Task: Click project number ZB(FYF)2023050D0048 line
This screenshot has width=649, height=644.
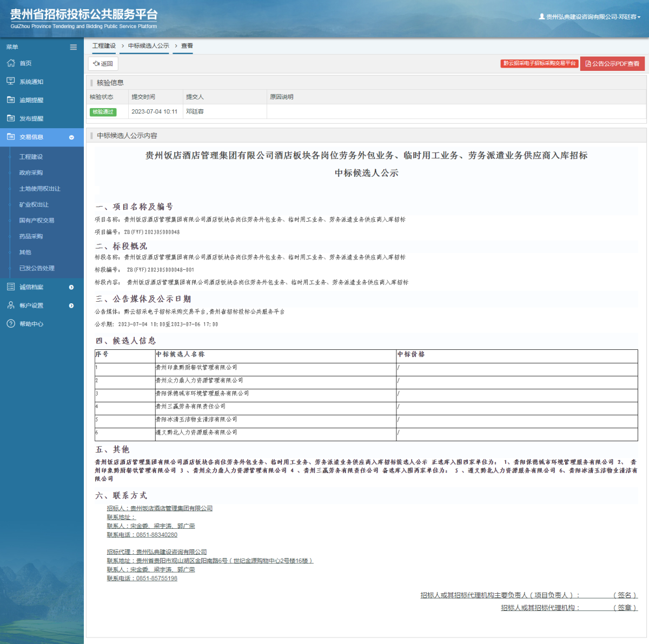Action: pos(137,232)
